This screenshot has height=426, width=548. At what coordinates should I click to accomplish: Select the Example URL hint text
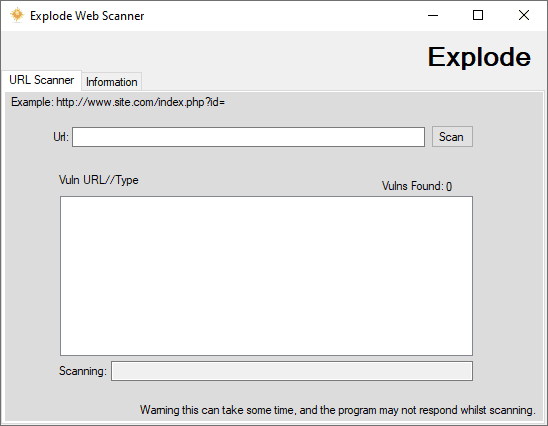point(118,102)
